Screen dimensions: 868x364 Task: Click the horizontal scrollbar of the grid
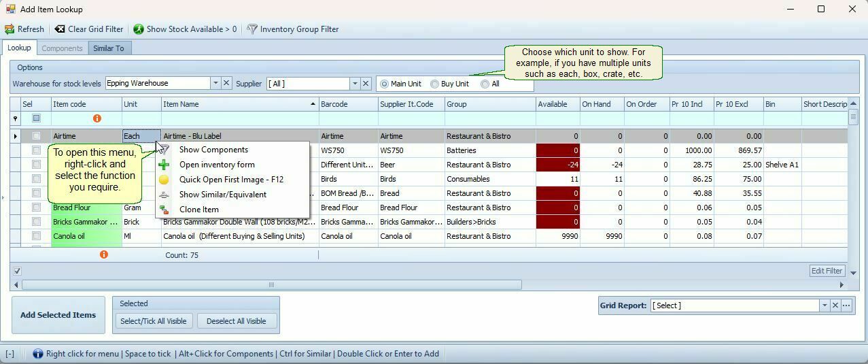click(272, 285)
